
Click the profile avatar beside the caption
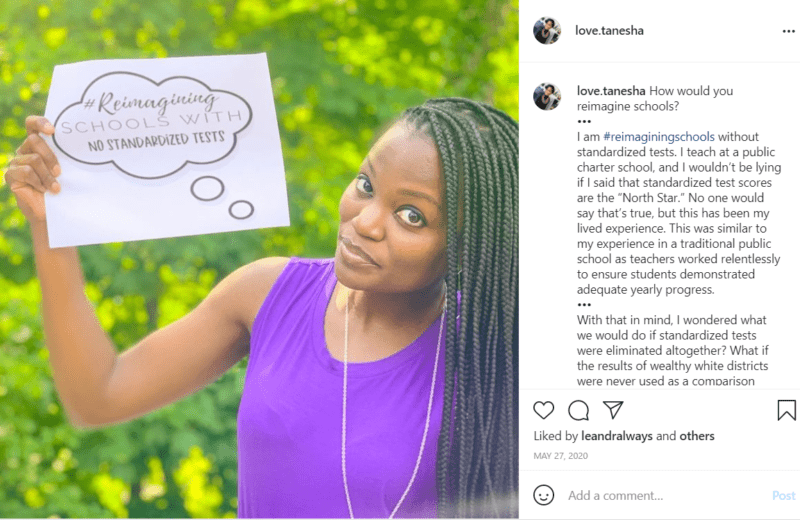click(547, 96)
